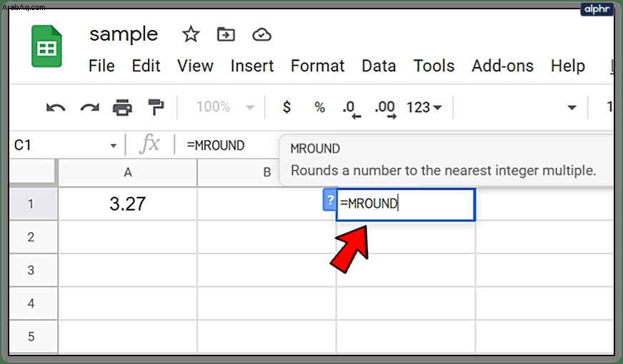Open the font dropdown arrow
623x364 pixels.
pos(572,108)
